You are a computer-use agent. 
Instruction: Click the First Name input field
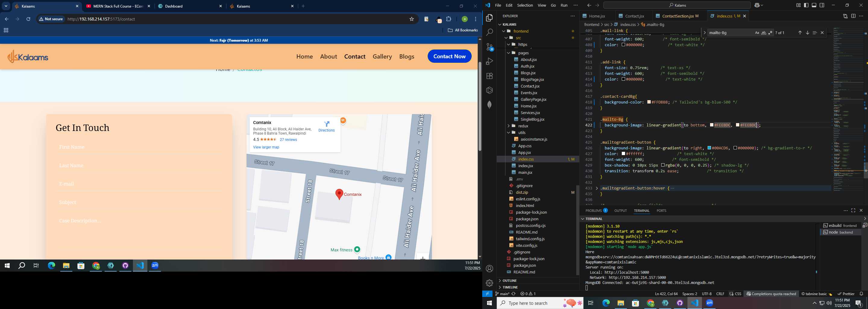pyautogui.click(x=140, y=148)
